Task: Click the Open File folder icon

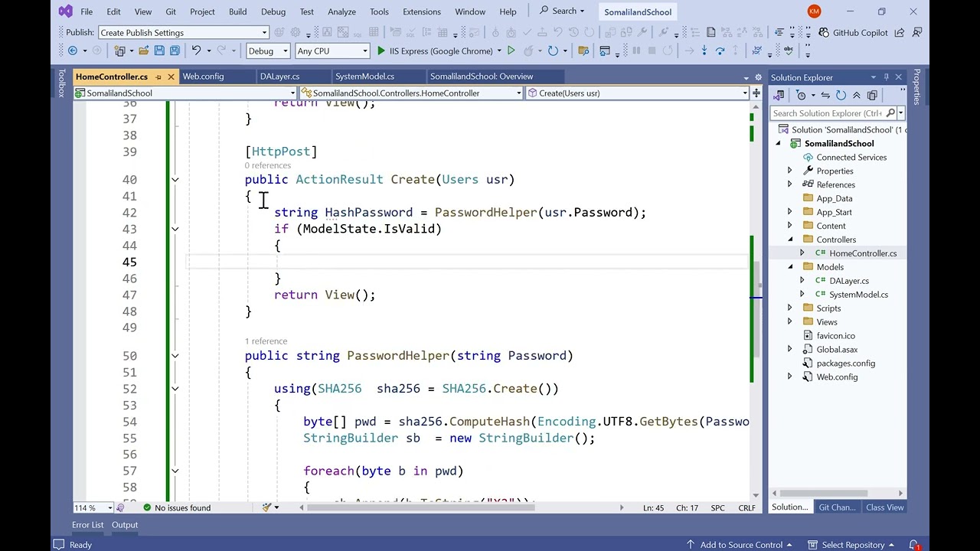Action: (x=143, y=51)
